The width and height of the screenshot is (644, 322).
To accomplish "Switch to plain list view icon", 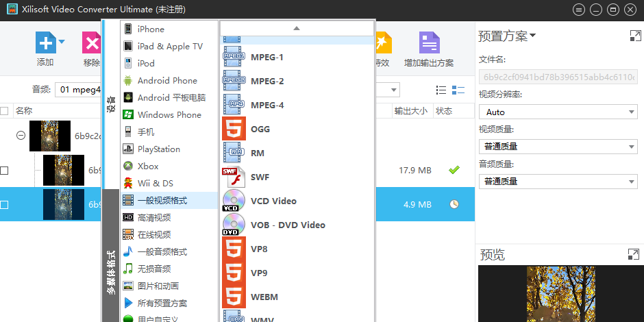I will pos(441,90).
